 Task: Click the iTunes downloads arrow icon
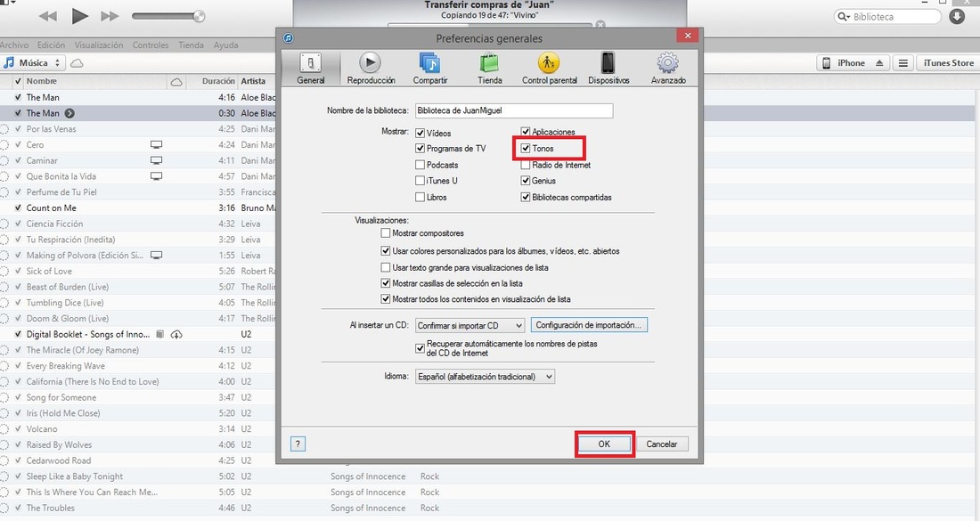click(x=956, y=17)
